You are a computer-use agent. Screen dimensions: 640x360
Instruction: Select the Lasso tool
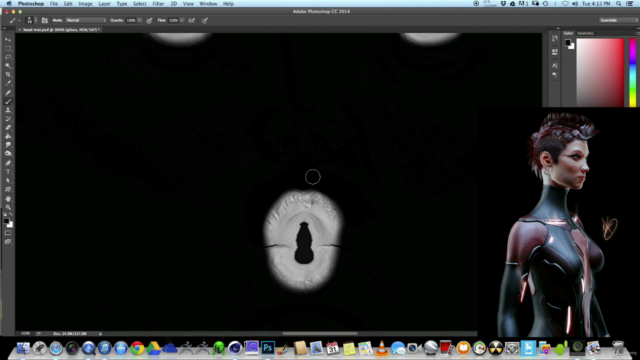coord(8,57)
